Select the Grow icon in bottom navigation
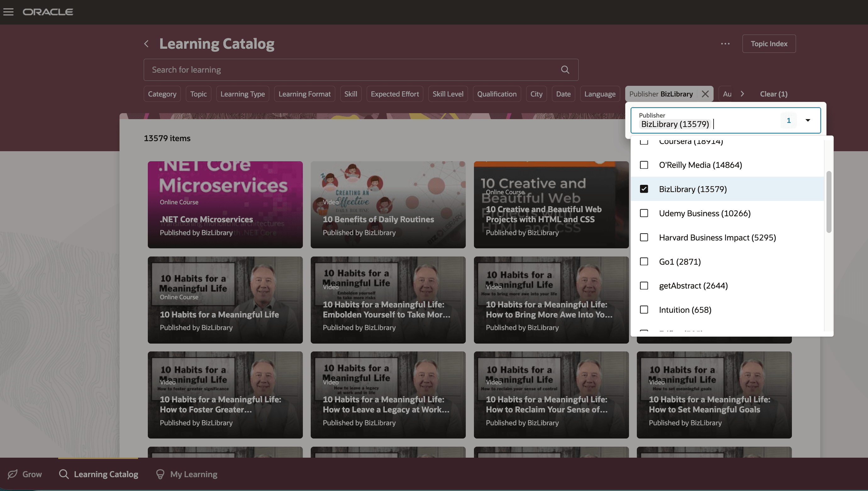Screen dimensions: 868x491 point(13,474)
